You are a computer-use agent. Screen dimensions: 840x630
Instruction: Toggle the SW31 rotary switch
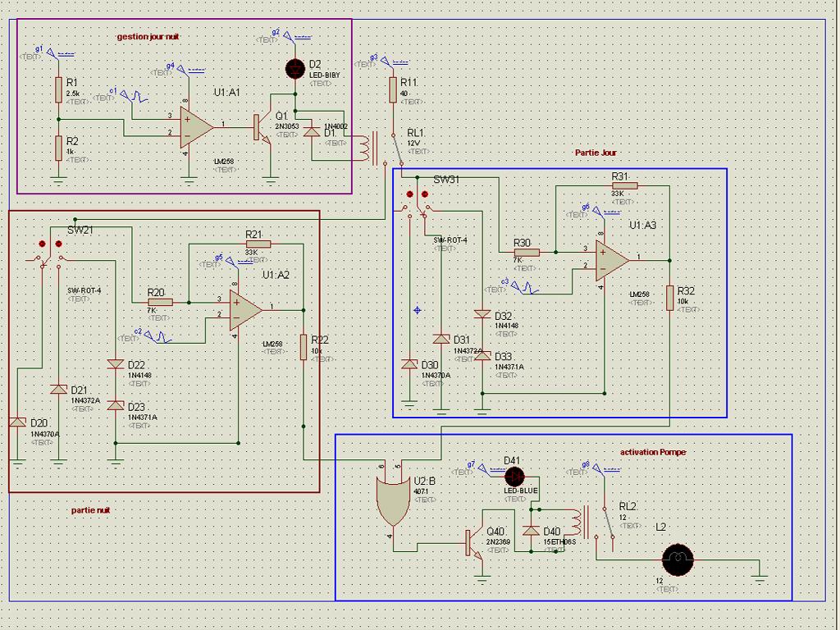coord(416,203)
